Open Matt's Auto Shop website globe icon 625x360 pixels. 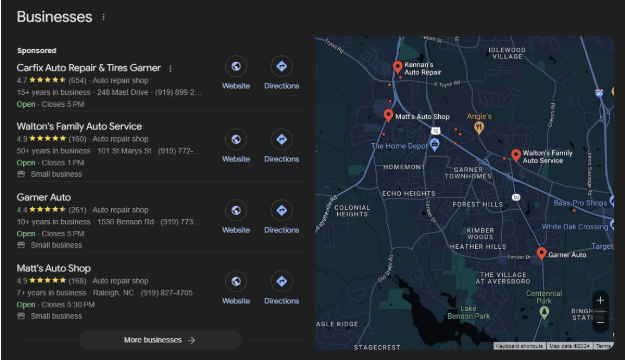pyautogui.click(x=236, y=281)
